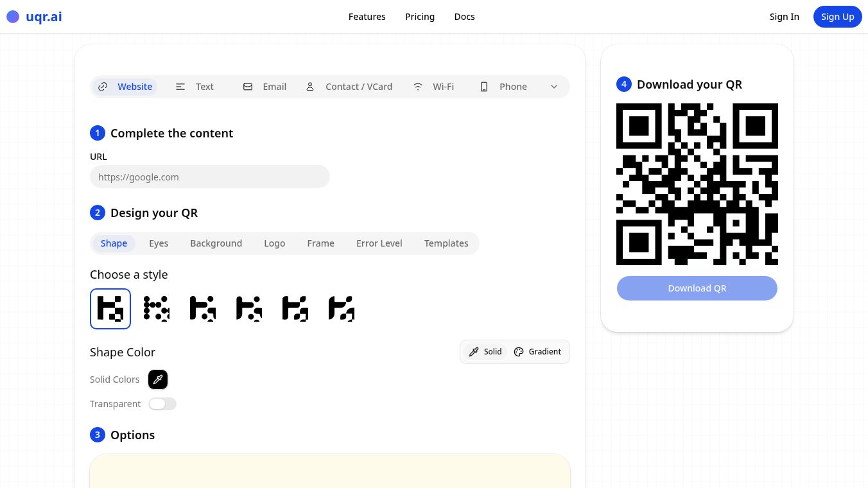The image size is (868, 488).
Task: Switch to Website content type
Action: coord(125,87)
